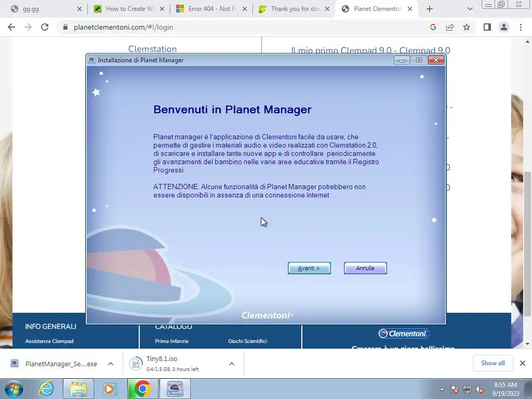Expand Tiny8.1.iso download options chevron
532x399 pixels.
point(232,364)
